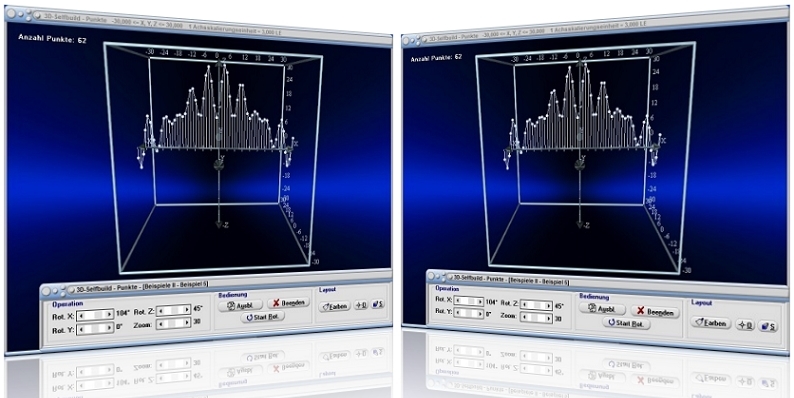Click 'Anzahl Punkte: 62' text in left window

(x=53, y=38)
